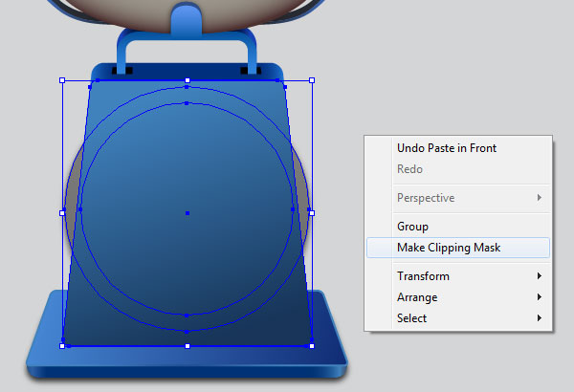574x392 pixels.
Task: Expand the Transform submenu arrow
Action: tap(540, 276)
